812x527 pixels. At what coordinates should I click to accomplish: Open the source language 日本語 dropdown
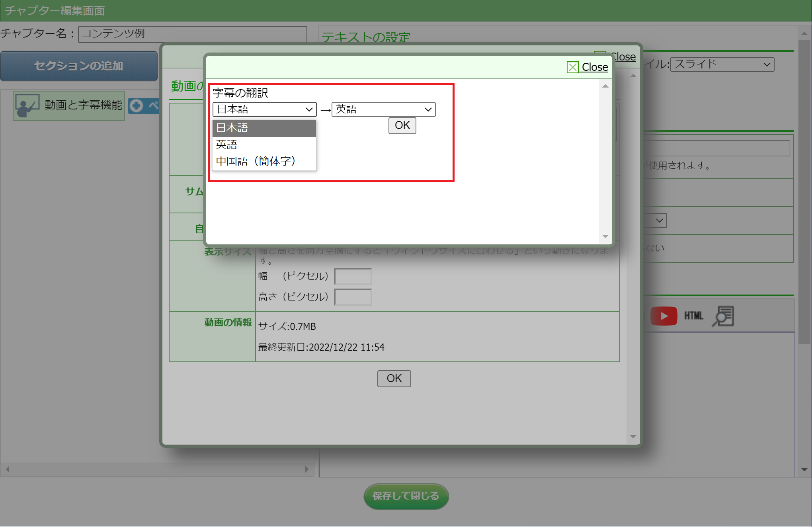click(x=264, y=109)
